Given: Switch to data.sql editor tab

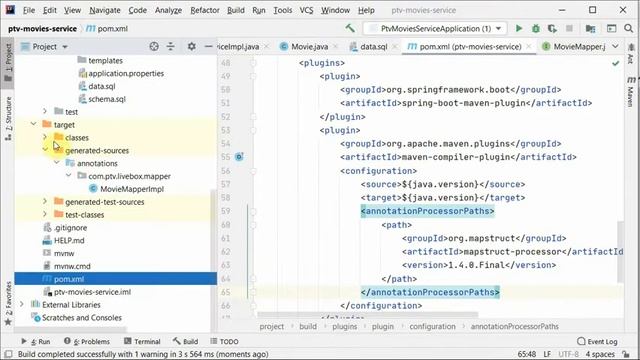Looking at the screenshot, I should click(373, 47).
